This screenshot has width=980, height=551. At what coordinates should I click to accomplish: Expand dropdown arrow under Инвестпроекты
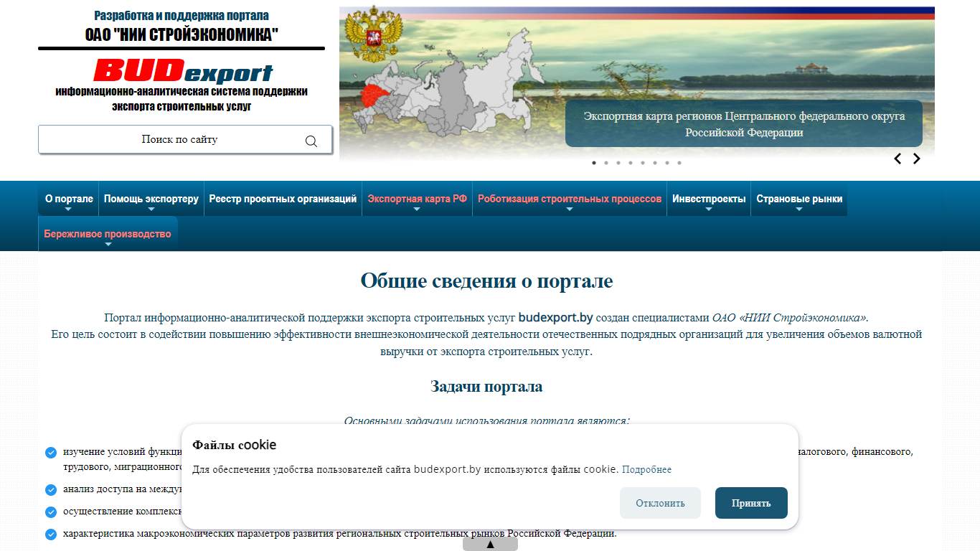709,209
